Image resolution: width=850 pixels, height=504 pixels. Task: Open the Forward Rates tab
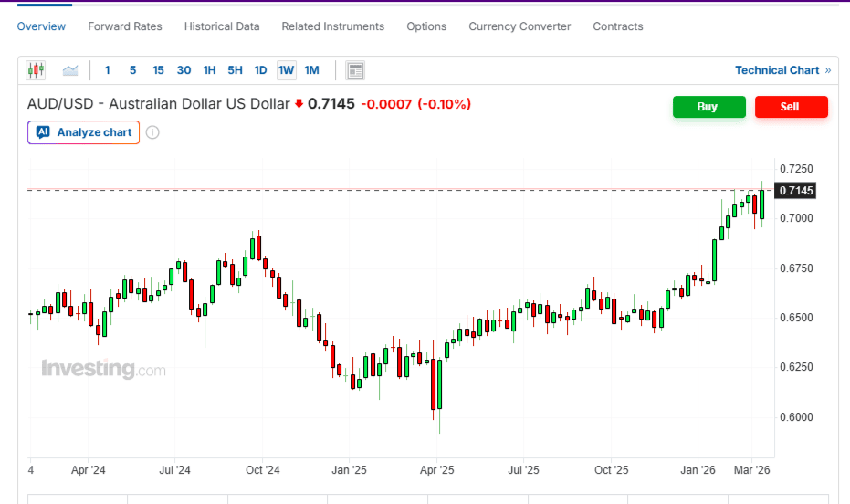tap(125, 26)
